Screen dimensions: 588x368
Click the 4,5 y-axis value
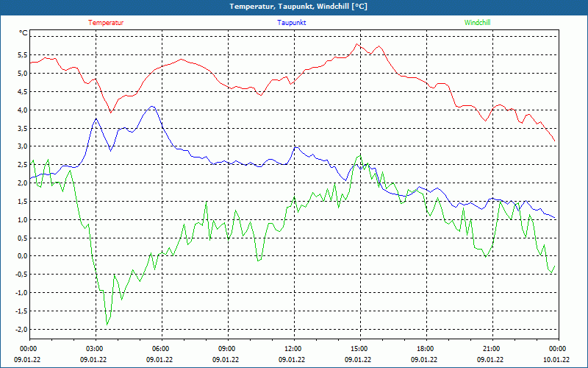click(x=23, y=91)
